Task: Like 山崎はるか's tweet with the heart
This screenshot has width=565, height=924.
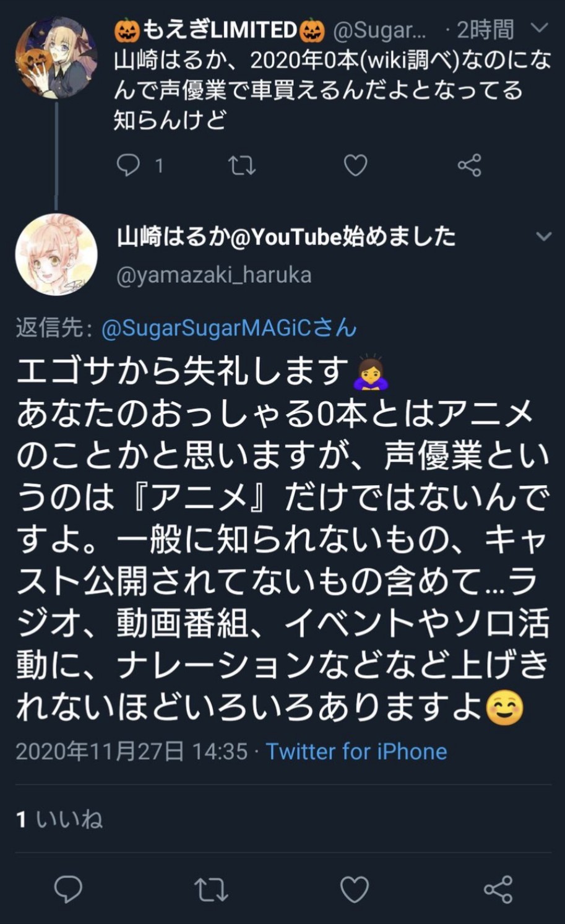Action: (x=355, y=890)
